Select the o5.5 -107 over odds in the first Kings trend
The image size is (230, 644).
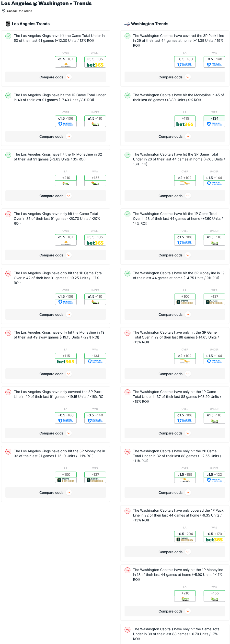[66, 59]
